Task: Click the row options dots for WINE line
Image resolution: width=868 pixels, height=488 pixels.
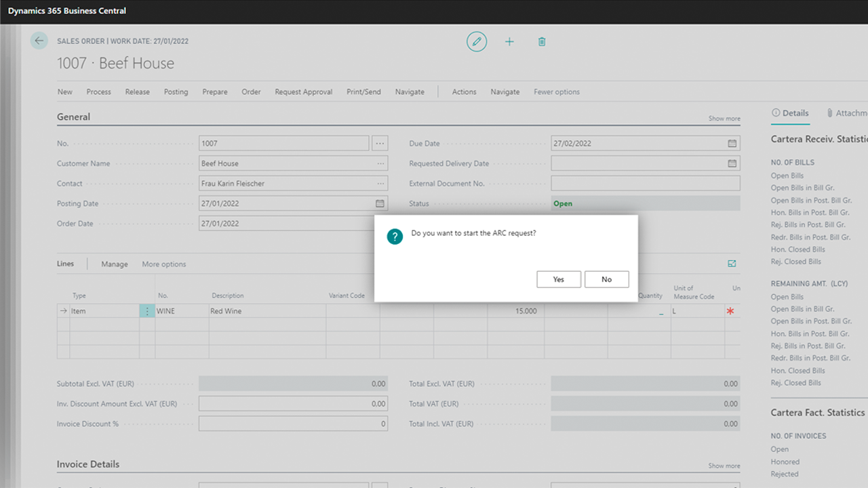Action: point(147,311)
